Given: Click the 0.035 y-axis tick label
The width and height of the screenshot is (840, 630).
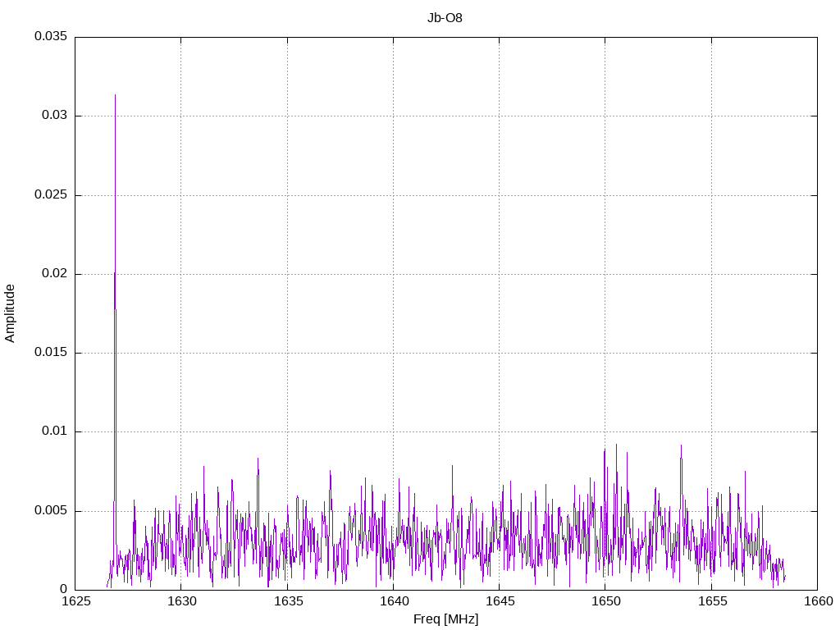Looking at the screenshot, I should pos(50,37).
